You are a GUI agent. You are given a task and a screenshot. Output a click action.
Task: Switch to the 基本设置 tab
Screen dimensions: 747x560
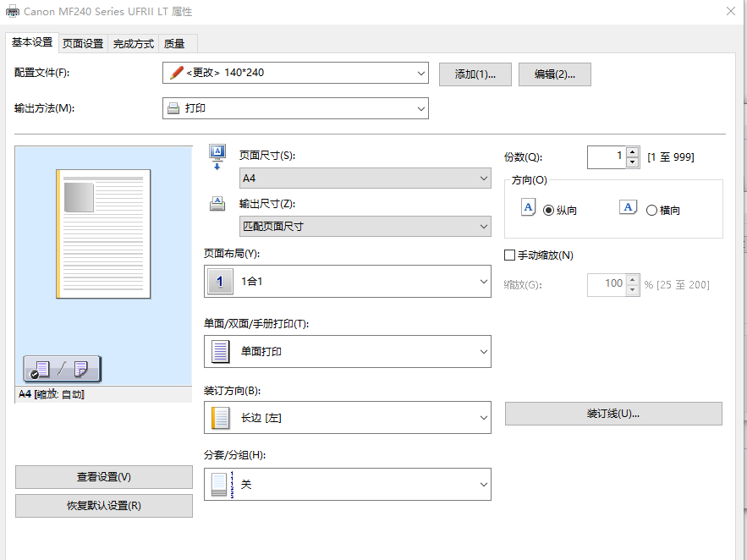point(32,42)
